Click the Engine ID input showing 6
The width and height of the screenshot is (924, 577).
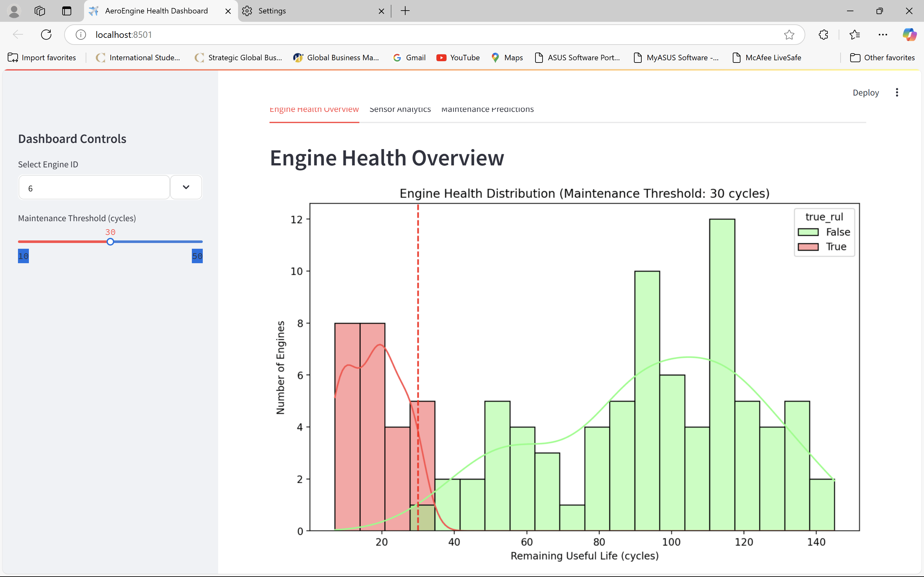[x=94, y=188]
